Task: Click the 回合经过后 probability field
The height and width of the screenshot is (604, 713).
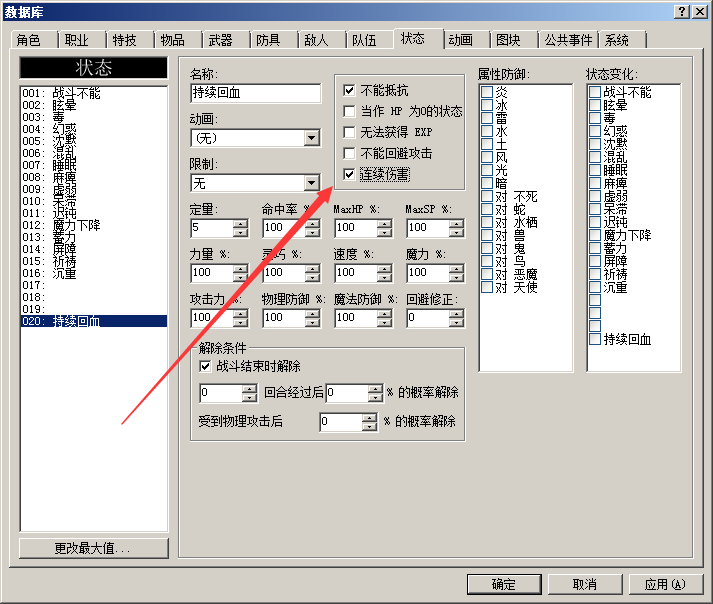Action: pyautogui.click(x=348, y=393)
